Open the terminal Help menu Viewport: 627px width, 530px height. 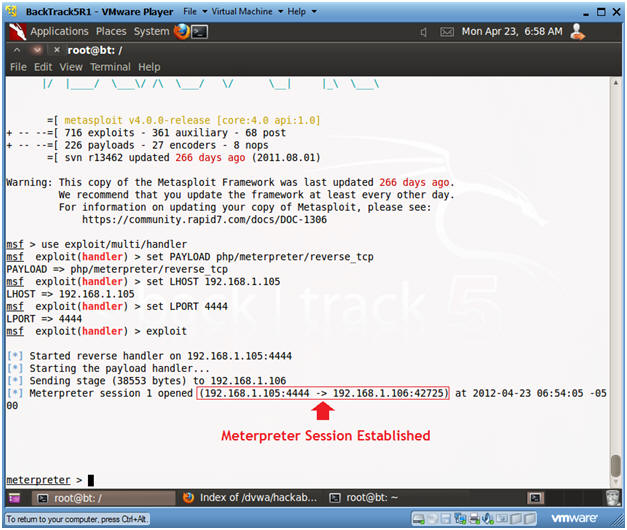tap(149, 67)
